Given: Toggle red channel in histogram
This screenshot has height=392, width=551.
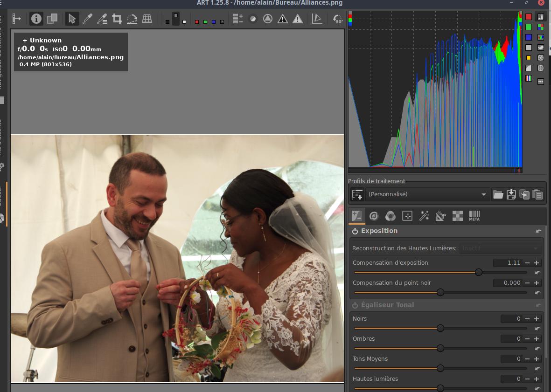Looking at the screenshot, I should click(x=529, y=17).
